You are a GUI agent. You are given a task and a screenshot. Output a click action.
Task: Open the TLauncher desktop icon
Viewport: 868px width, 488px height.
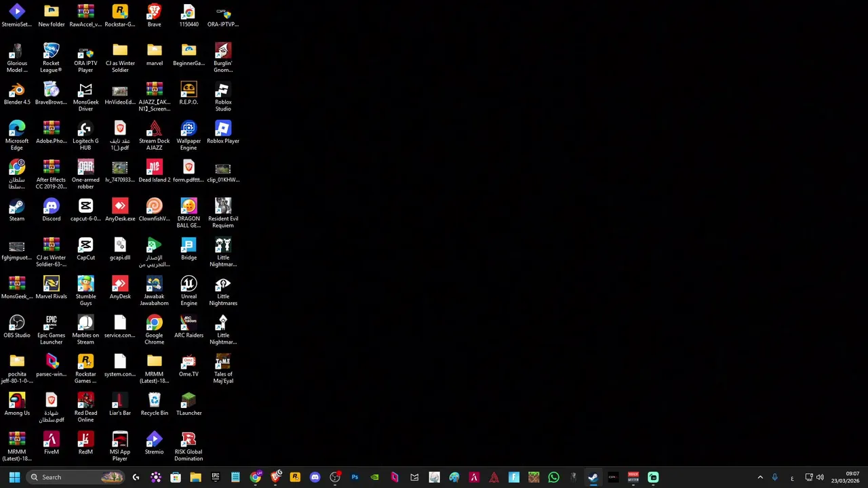point(189,405)
